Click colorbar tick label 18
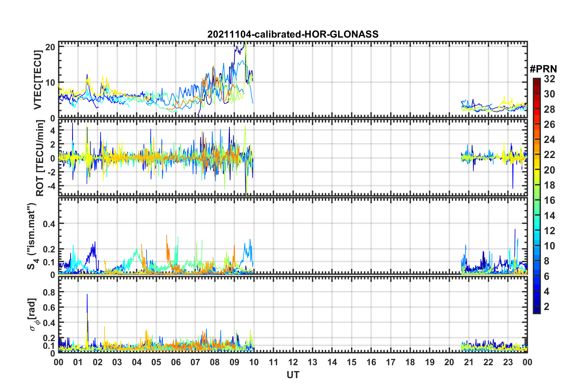Viewport: 586px width, 392px height. 549,185
